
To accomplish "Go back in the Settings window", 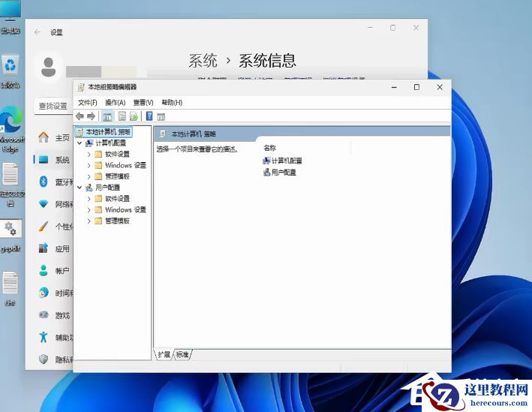I will tap(38, 32).
